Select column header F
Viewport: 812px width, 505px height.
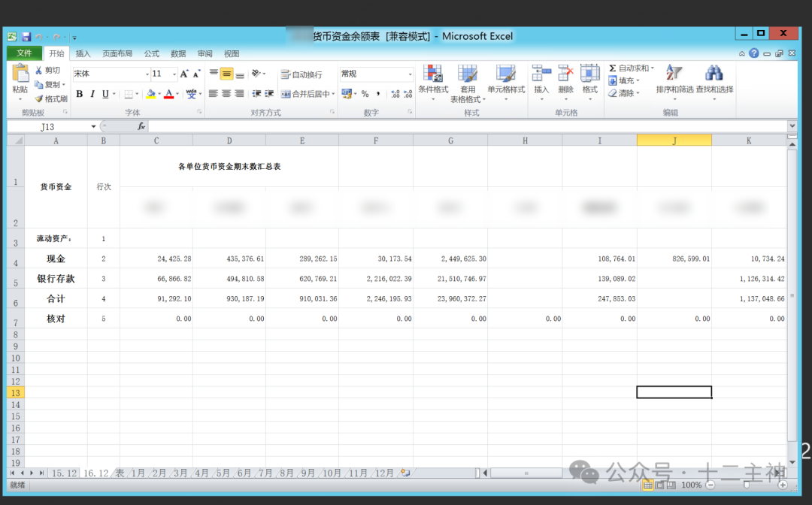(375, 141)
